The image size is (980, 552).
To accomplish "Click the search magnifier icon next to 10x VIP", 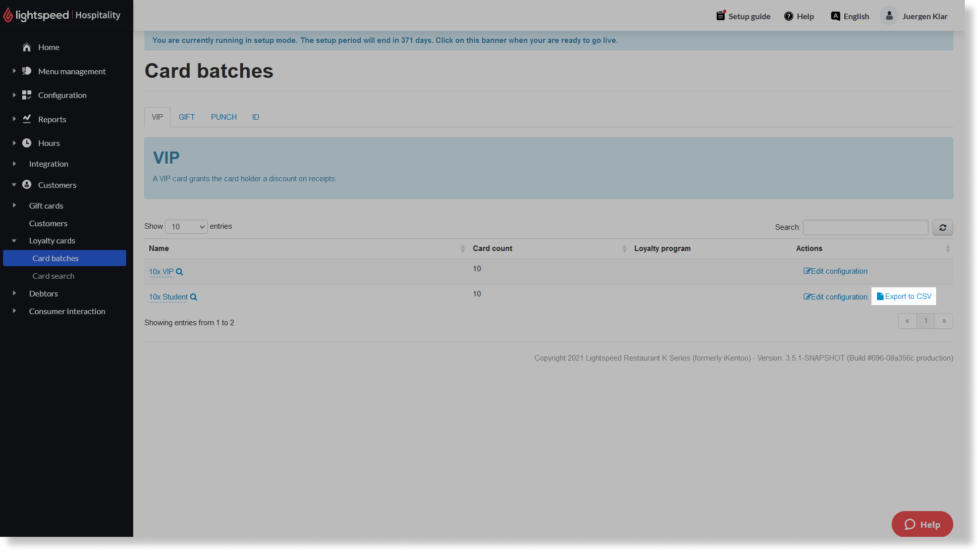I will (x=179, y=271).
